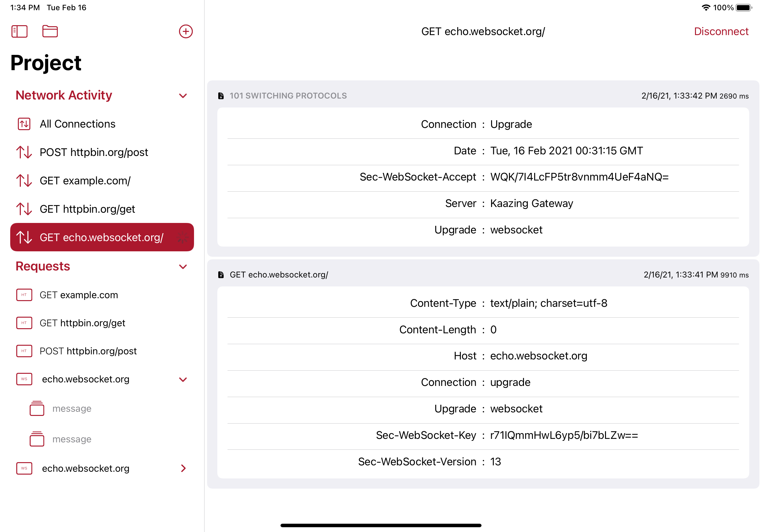Click the message folder icon under echo.websocket.org

coord(37,409)
